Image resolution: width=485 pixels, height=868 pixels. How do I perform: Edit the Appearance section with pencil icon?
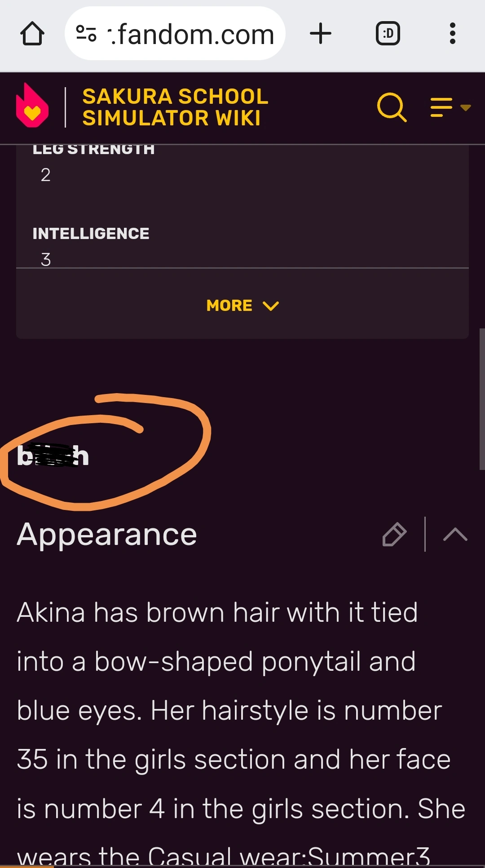(394, 534)
